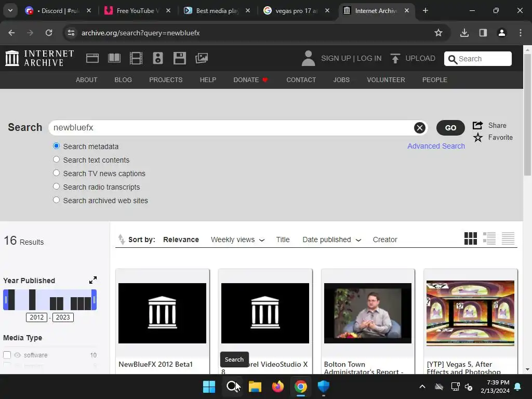Viewport: 532px width, 399px height.
Task: Open the Advanced Search link
Action: click(436, 146)
